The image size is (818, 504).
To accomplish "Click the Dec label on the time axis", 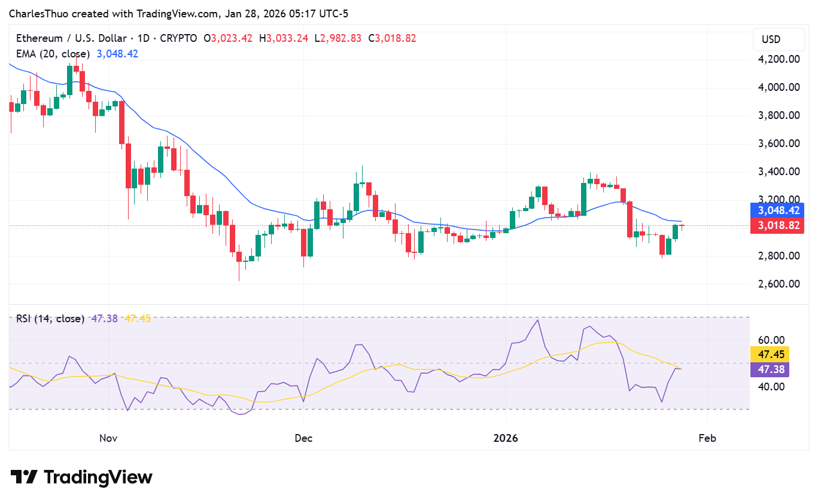I will tap(303, 438).
